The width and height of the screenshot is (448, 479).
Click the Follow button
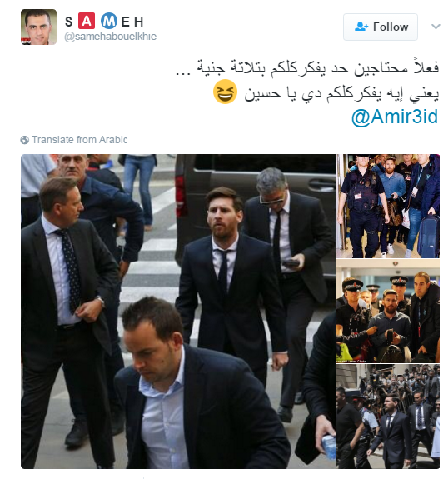pos(381,27)
